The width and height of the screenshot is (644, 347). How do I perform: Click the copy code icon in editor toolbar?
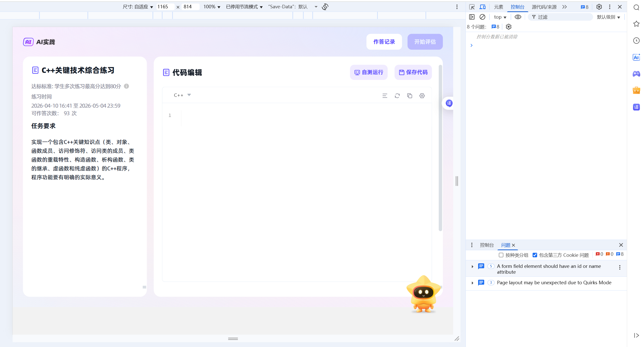coord(410,96)
